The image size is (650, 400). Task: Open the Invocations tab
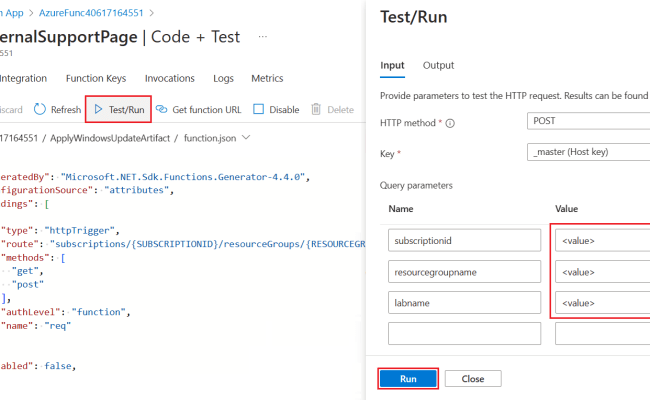(170, 78)
